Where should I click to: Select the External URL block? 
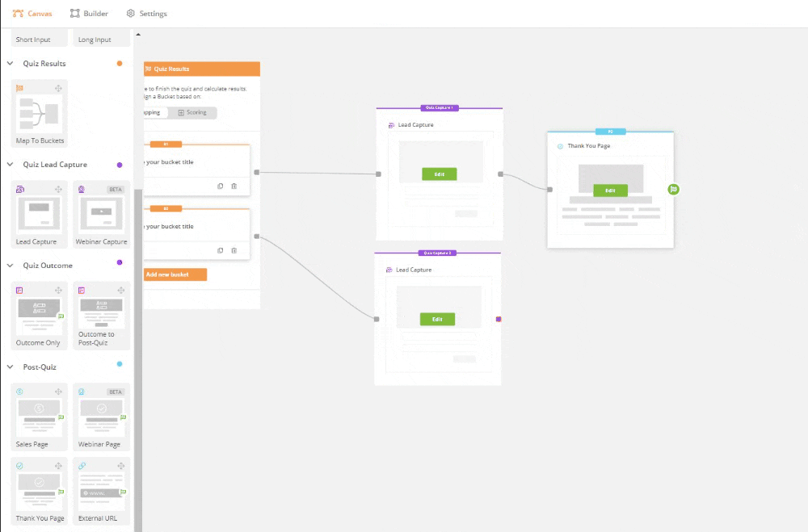[102, 492]
